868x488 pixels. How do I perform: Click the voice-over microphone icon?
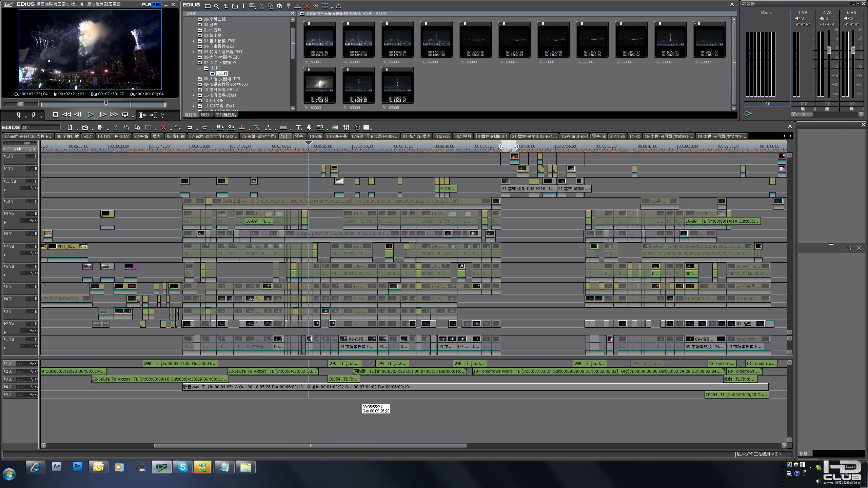point(309,128)
